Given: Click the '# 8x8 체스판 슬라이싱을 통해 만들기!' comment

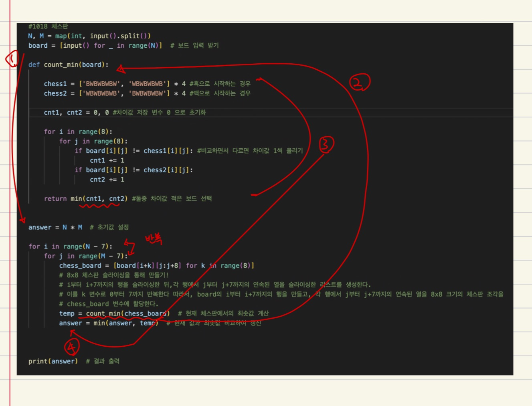Looking at the screenshot, I should (x=114, y=275).
